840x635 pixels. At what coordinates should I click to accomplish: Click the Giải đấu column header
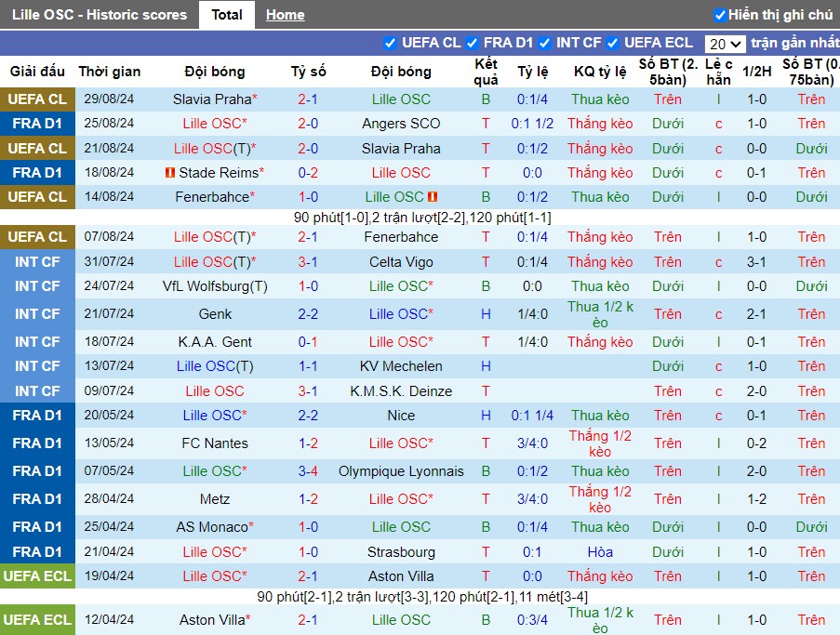click(37, 72)
